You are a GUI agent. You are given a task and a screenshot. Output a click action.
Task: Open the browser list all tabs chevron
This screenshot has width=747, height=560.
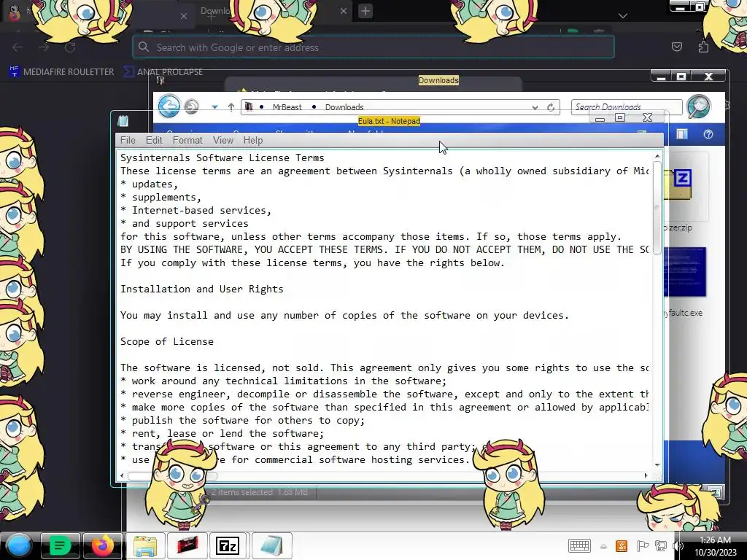(623, 16)
